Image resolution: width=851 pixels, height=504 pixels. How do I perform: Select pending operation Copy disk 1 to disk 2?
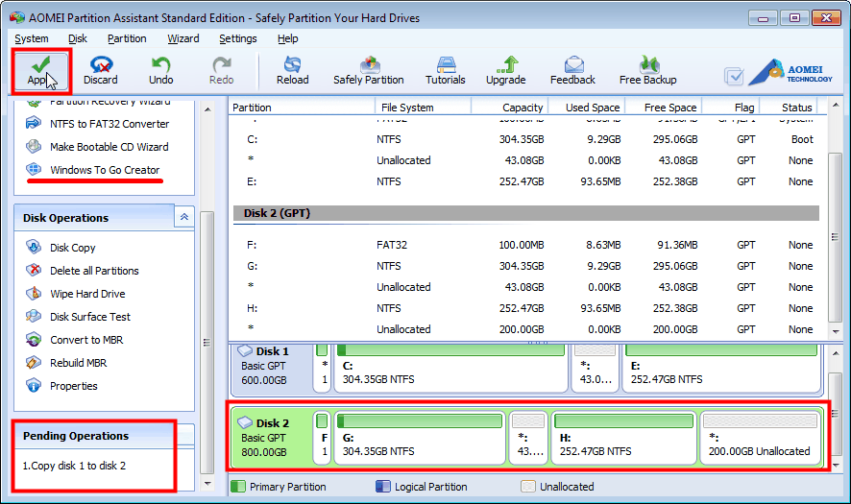74,466
